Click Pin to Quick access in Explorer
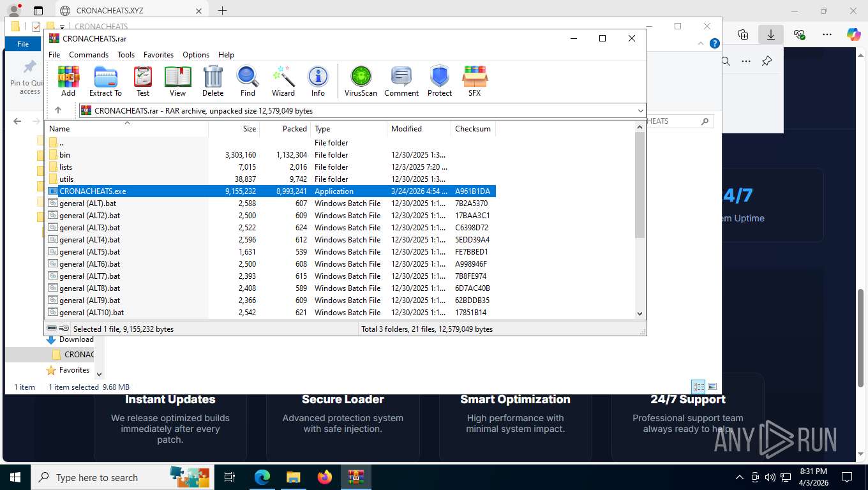This screenshot has width=868, height=490. pos(26,78)
